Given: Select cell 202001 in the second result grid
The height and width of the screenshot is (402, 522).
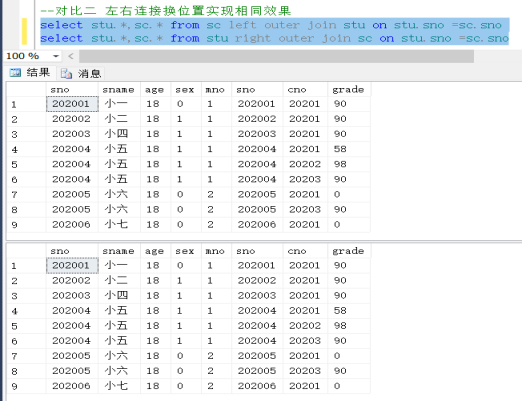Looking at the screenshot, I should coord(72,265).
